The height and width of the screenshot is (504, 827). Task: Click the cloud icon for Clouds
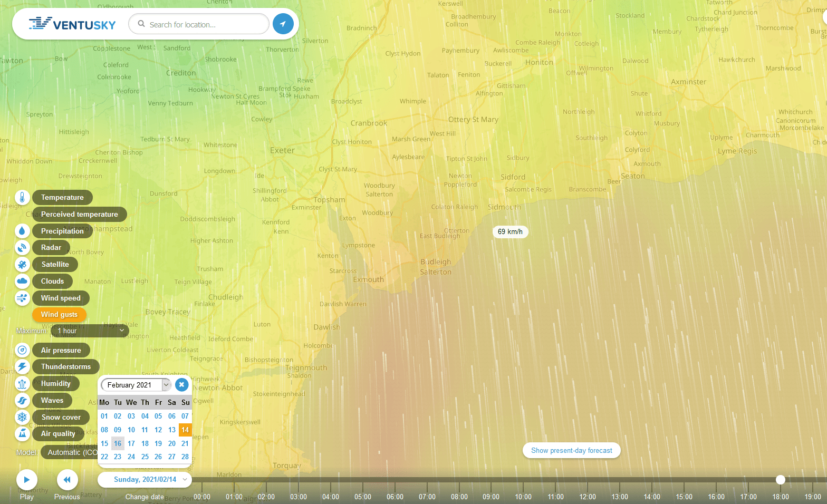pos(22,281)
